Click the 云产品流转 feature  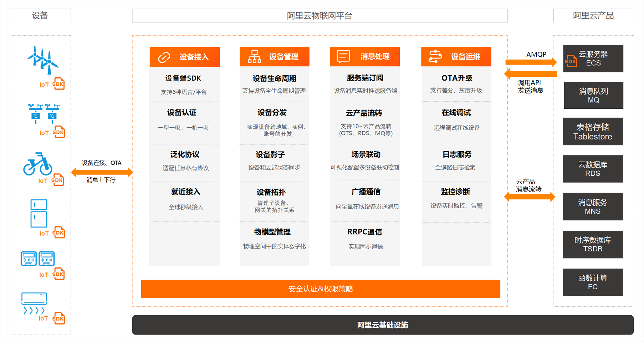coord(364,113)
